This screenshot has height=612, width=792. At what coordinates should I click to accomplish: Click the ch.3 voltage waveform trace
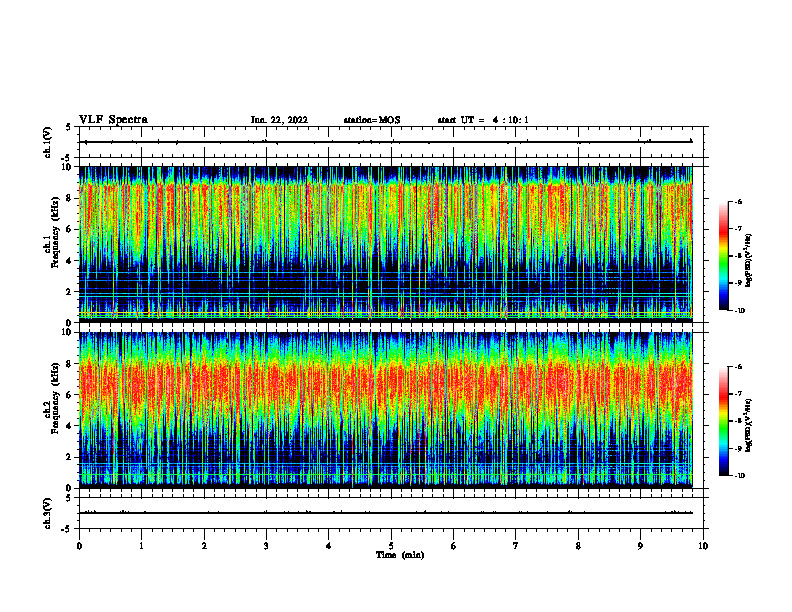tap(388, 513)
